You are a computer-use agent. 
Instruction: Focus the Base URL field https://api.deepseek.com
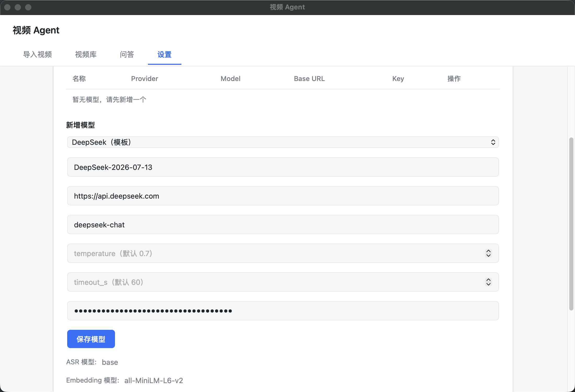(x=283, y=196)
